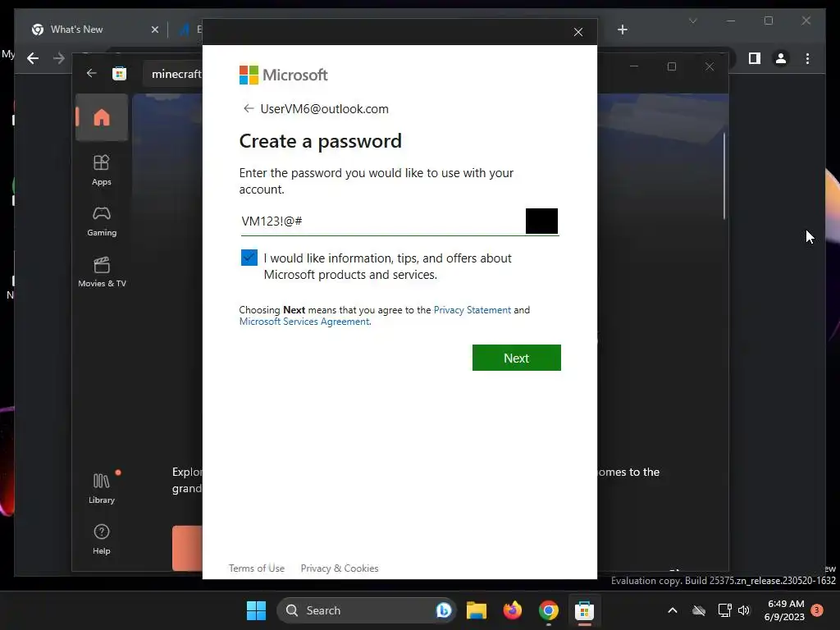Open volume speaker tray icon

[x=743, y=610]
